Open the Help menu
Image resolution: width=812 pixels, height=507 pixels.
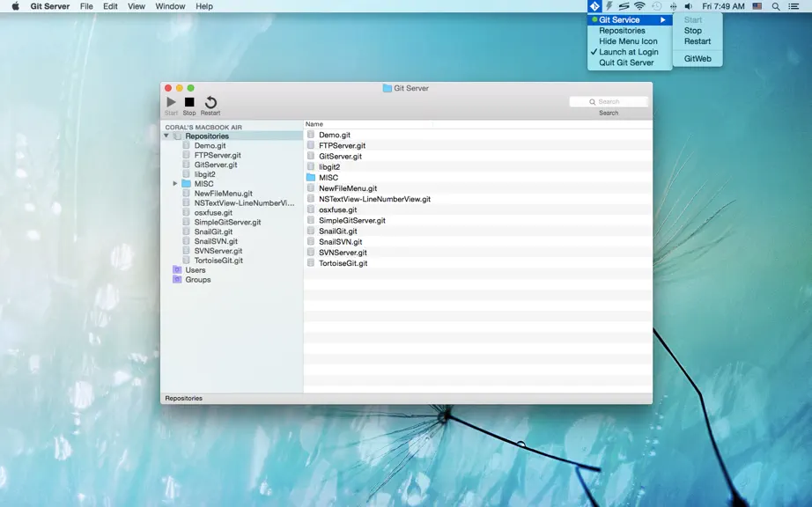click(x=204, y=6)
